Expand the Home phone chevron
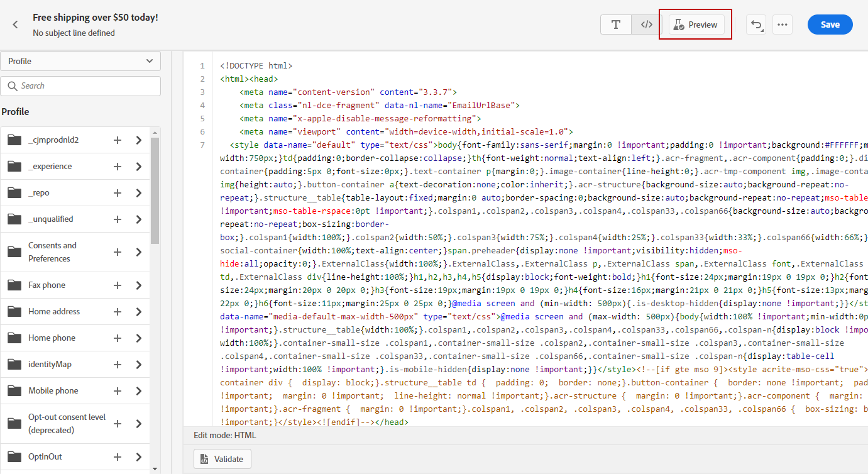Viewport: 868px width, 474px height. pos(139,338)
